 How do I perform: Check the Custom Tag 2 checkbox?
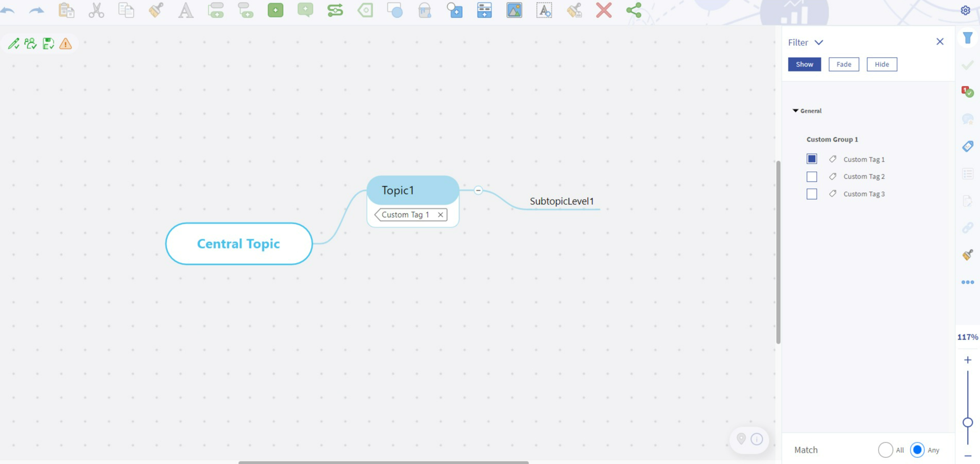(x=812, y=176)
